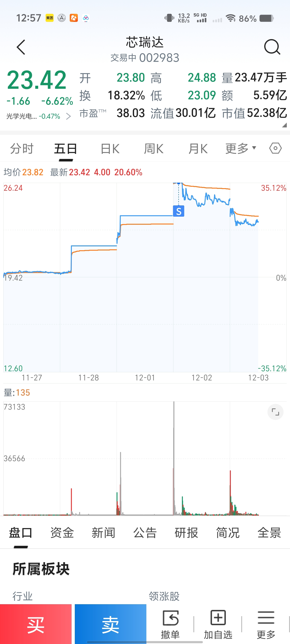The height and width of the screenshot is (644, 290).
Task: Expand quote details corner triangle
Action: pyautogui.click(x=284, y=125)
